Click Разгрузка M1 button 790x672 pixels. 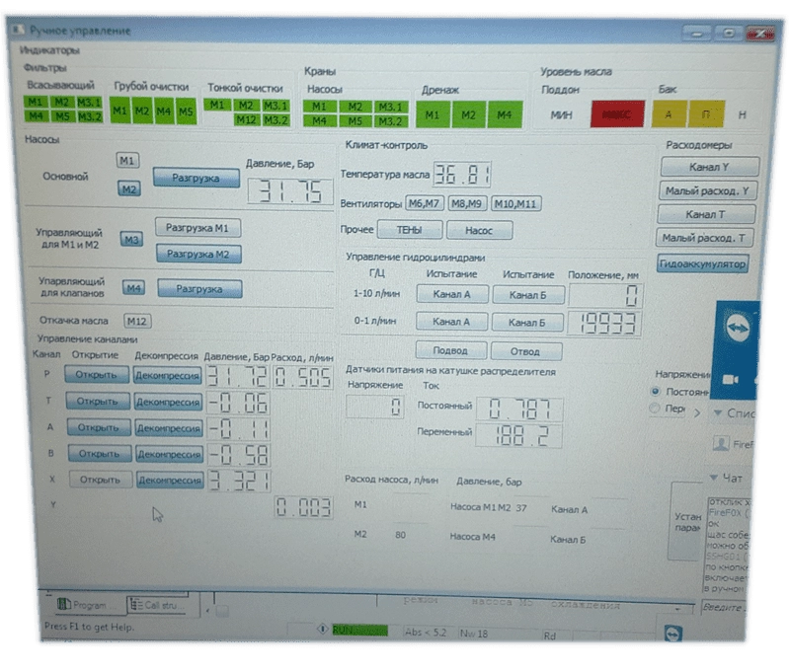[x=198, y=228]
